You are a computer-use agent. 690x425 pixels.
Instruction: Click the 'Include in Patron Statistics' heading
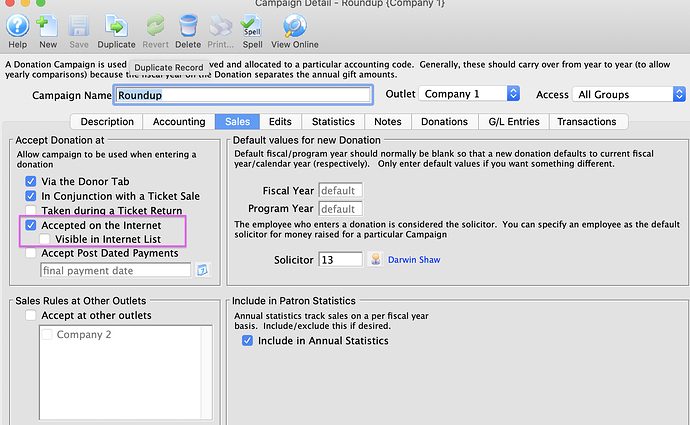(294, 300)
